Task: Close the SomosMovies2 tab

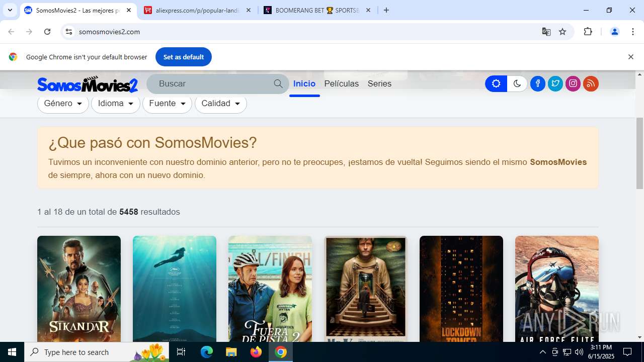Action: pos(129,10)
